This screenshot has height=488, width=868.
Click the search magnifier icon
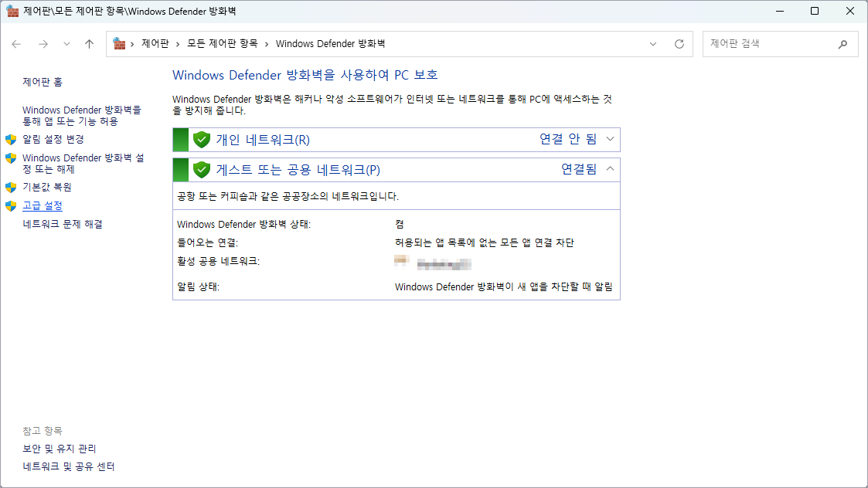[x=842, y=44]
